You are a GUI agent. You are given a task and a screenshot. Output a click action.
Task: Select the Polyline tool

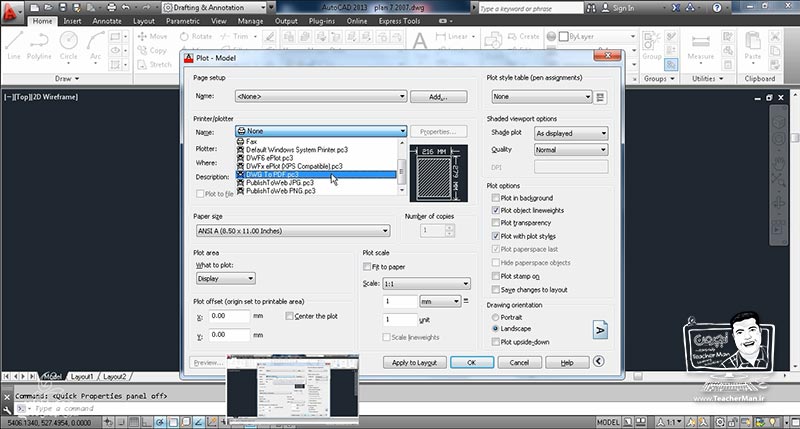pyautogui.click(x=39, y=45)
